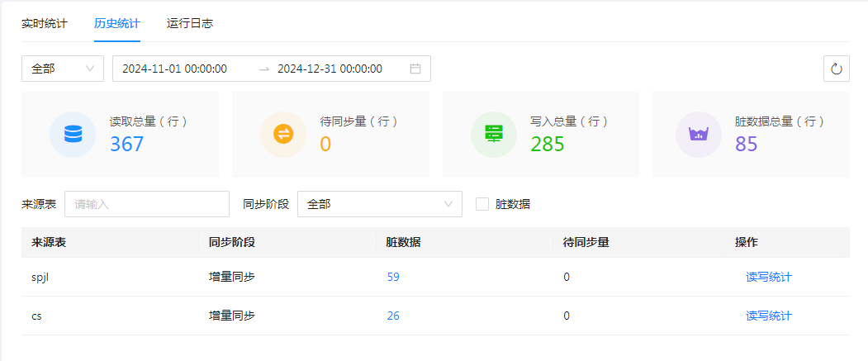The width and height of the screenshot is (868, 361).
Task: Click the start date 2024-11-01 field
Action: 175,69
